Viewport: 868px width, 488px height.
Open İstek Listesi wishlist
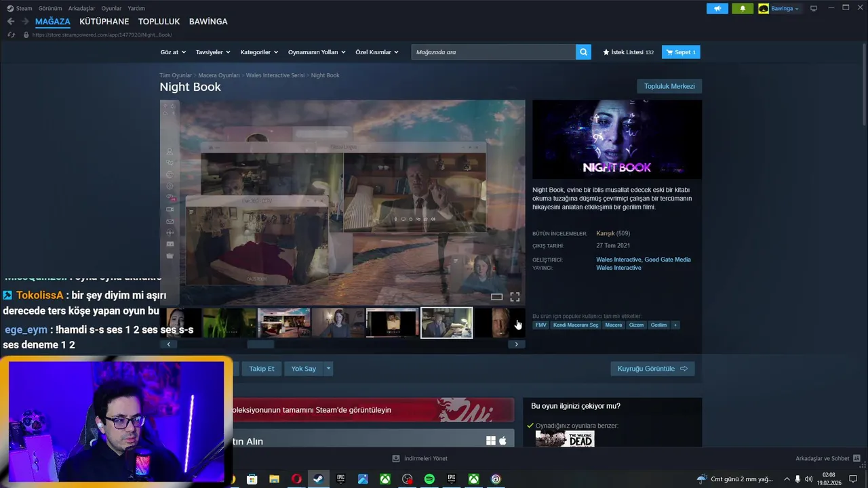[628, 52]
